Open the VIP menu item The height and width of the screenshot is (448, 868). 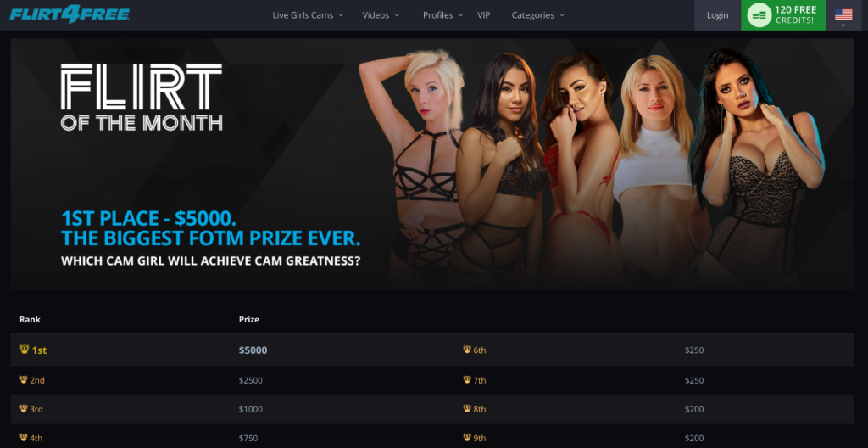[x=484, y=15]
